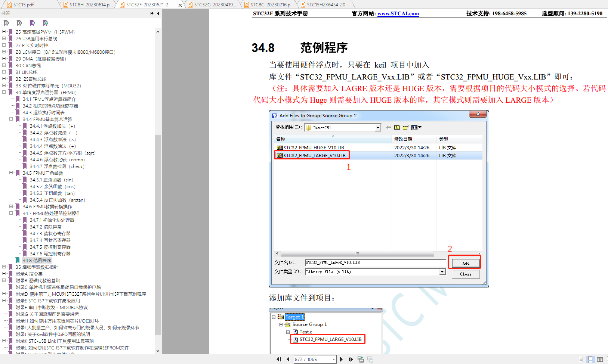Viewport: 608px width, 364px height.
Task: Click the double-arrow expand icon in bookmarks header
Action: tap(152, 13)
